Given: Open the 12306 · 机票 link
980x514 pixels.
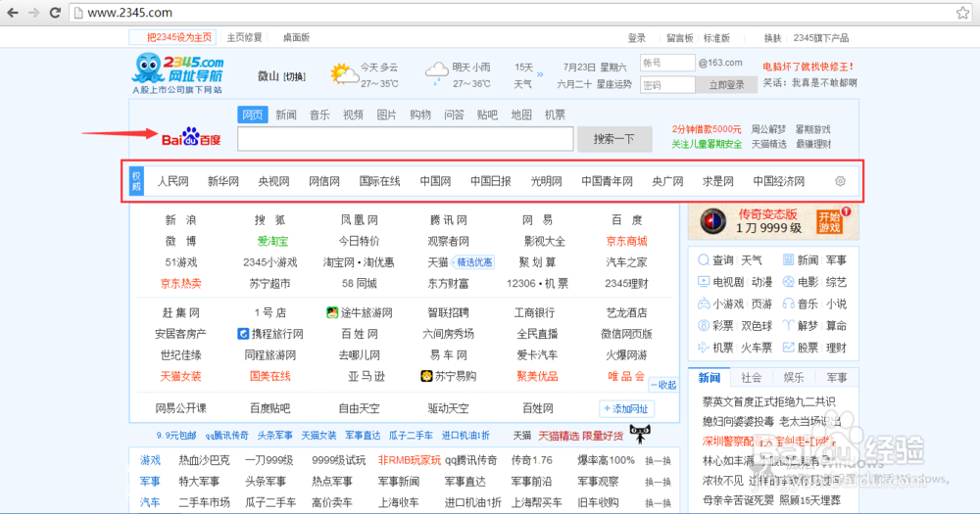Looking at the screenshot, I should click(x=537, y=284).
